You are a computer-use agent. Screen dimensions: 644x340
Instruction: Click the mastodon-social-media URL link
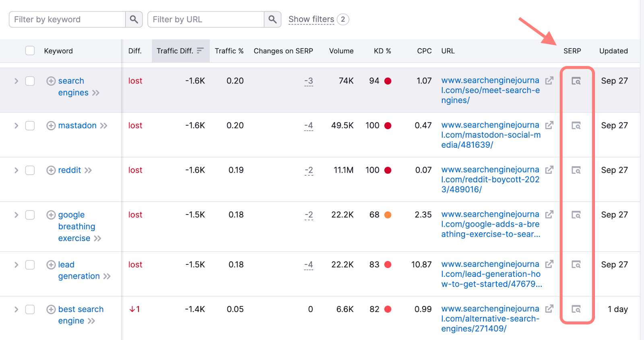pyautogui.click(x=491, y=135)
